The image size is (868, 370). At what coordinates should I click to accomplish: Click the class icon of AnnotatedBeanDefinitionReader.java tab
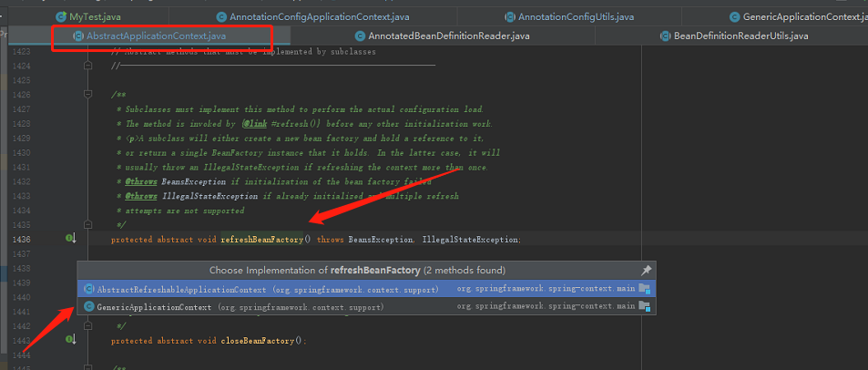(360, 36)
